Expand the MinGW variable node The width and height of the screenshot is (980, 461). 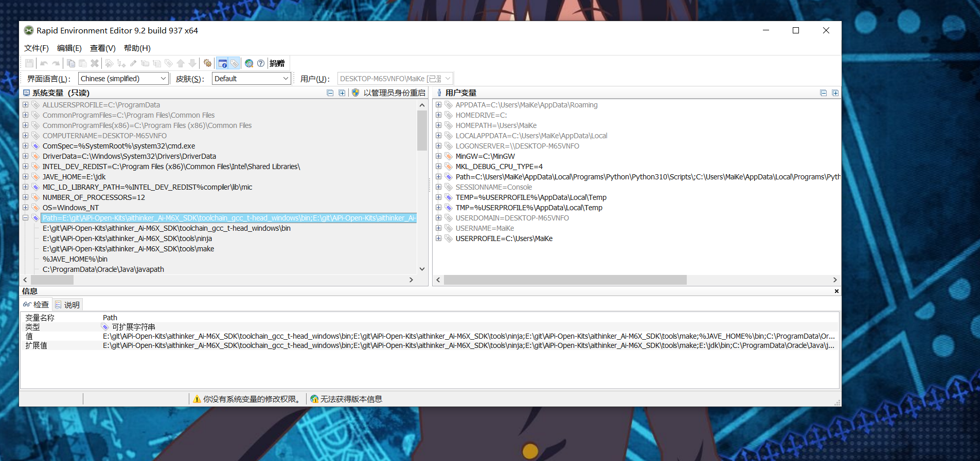[438, 156]
